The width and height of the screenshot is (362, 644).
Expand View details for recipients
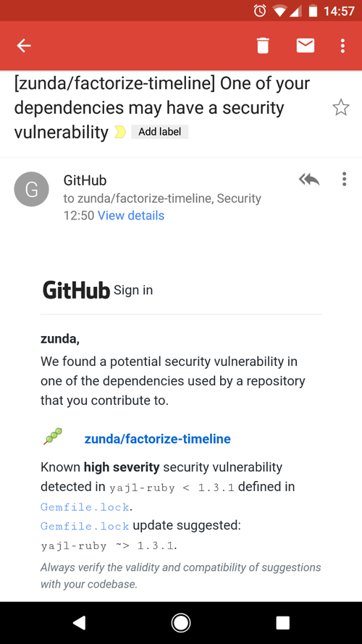point(131,216)
